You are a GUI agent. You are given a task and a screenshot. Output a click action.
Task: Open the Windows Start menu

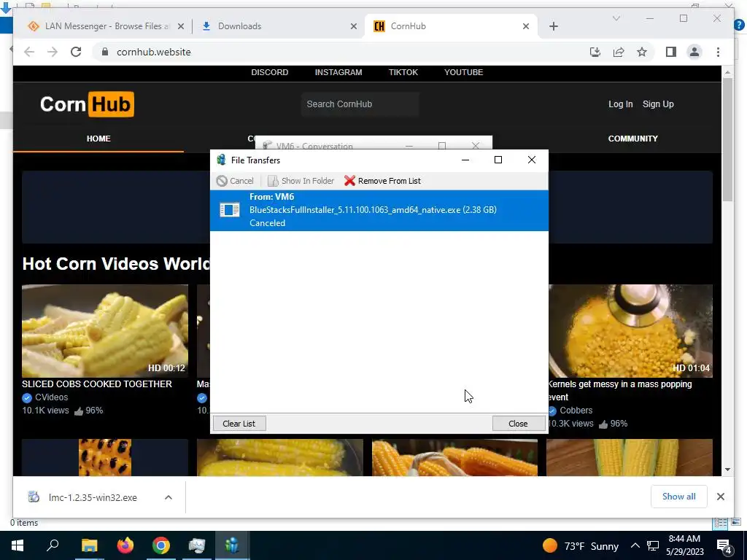click(18, 545)
